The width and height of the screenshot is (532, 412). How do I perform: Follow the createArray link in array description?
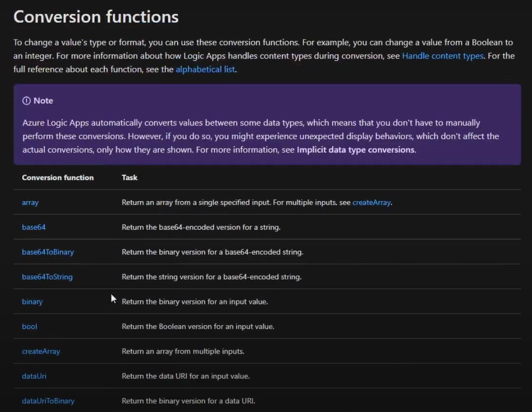[x=372, y=203]
